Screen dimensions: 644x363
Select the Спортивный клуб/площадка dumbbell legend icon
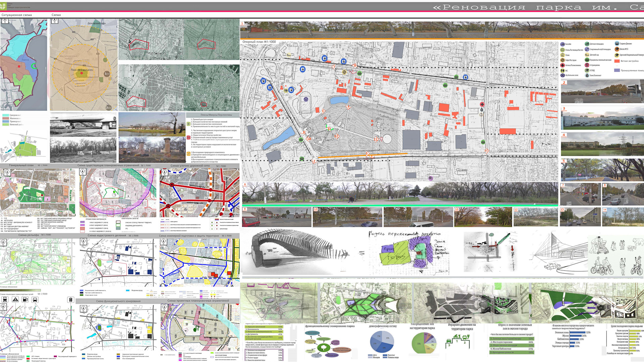(587, 49)
